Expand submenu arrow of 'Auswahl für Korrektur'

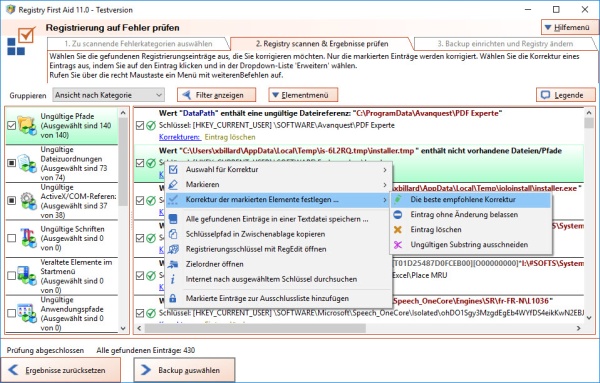(x=385, y=169)
